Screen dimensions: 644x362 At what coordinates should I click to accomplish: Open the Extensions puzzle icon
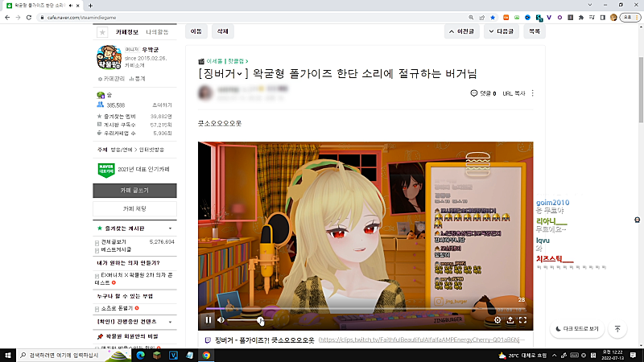click(581, 18)
